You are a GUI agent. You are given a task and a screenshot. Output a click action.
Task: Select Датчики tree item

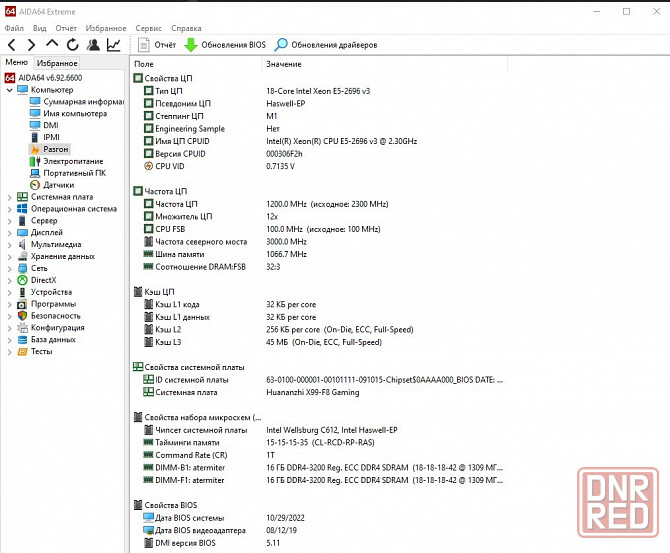point(52,185)
